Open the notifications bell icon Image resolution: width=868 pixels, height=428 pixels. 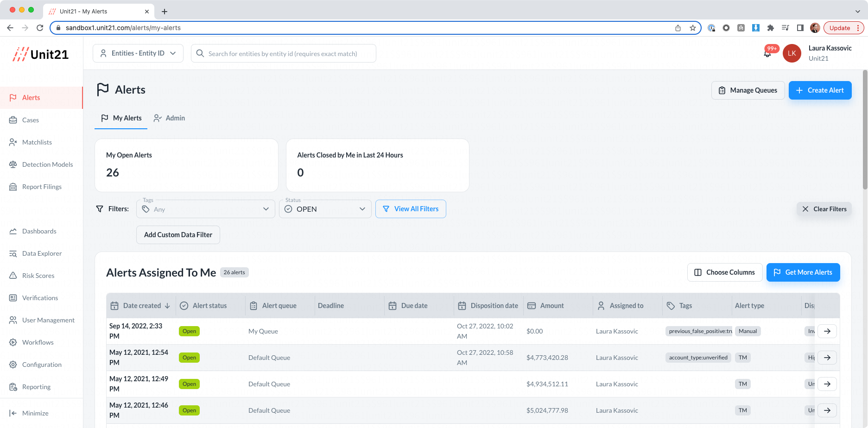pyautogui.click(x=767, y=53)
